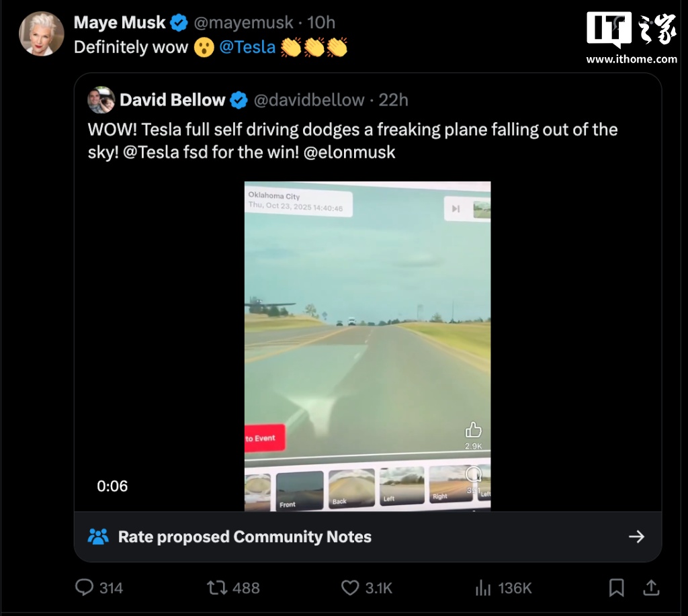Repost the tweet using the retweet icon
Viewport: 688px width, 616px height.
[x=216, y=588]
